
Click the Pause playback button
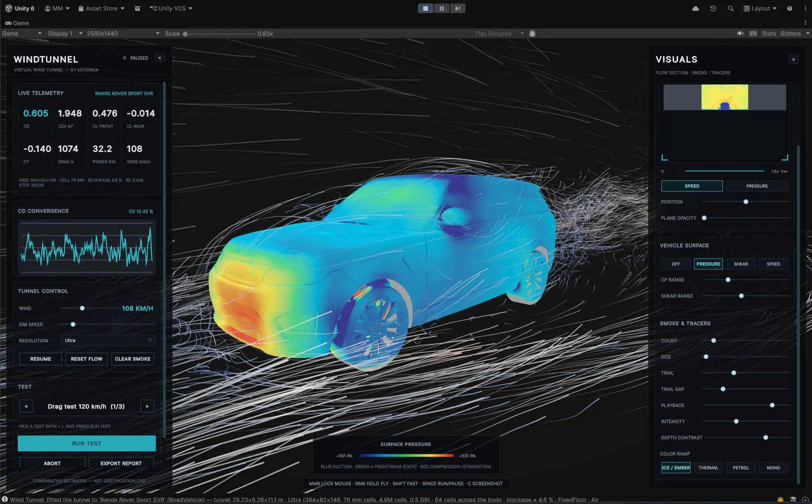[442, 8]
